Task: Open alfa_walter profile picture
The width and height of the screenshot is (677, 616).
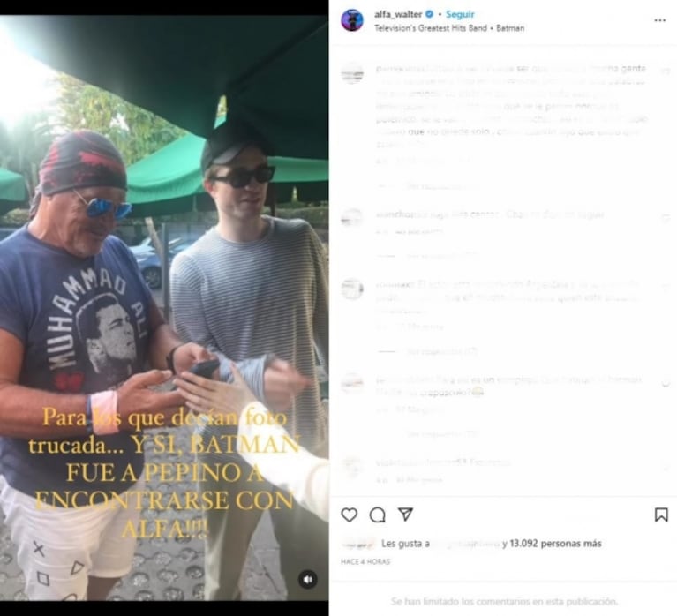Action: (x=352, y=20)
